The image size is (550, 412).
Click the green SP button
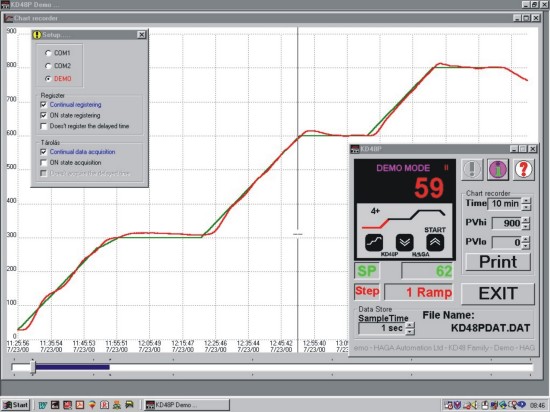coord(367,271)
